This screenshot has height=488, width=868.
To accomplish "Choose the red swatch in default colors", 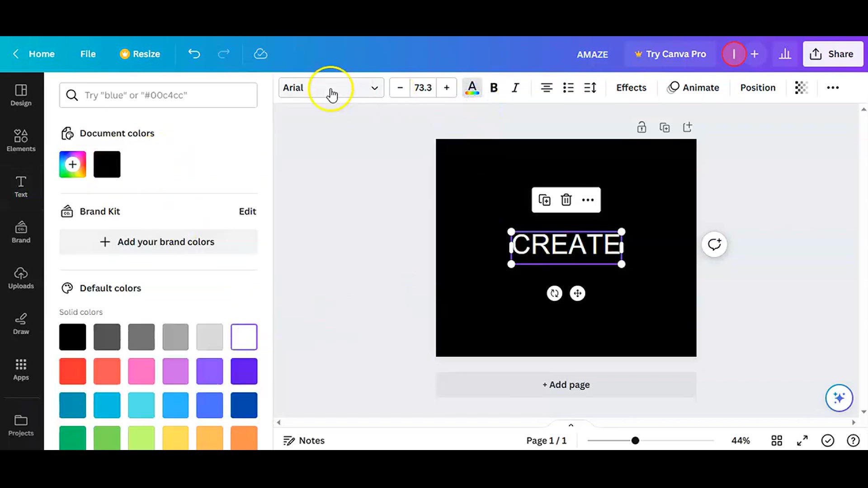I will (72, 371).
